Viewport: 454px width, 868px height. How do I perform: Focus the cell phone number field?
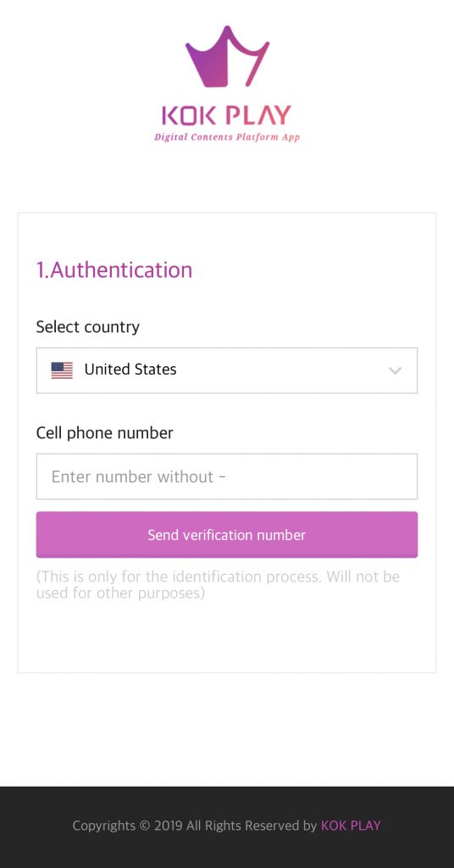227,476
